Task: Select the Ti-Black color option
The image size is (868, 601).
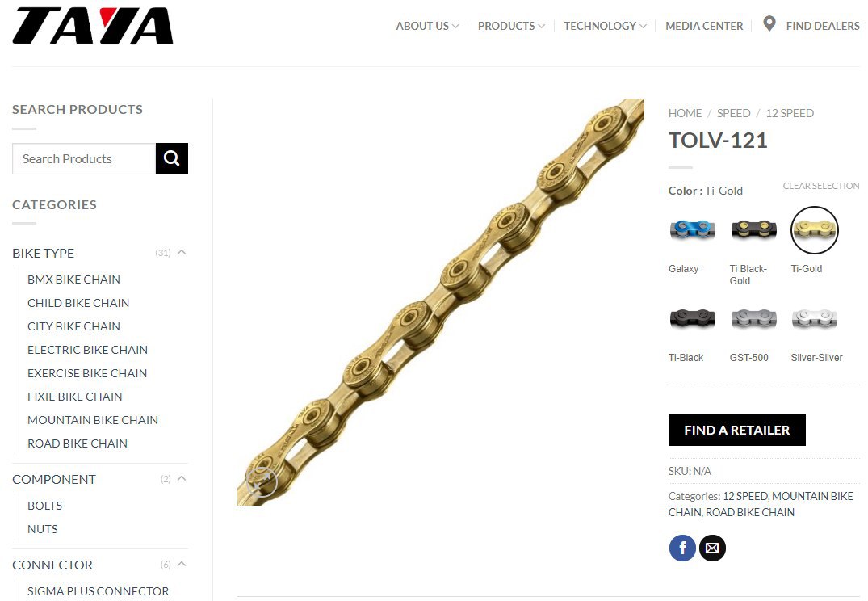Action: pos(692,318)
